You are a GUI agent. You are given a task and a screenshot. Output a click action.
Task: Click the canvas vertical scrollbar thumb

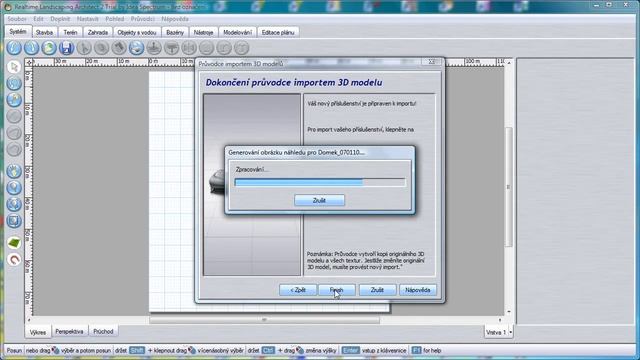[509, 187]
